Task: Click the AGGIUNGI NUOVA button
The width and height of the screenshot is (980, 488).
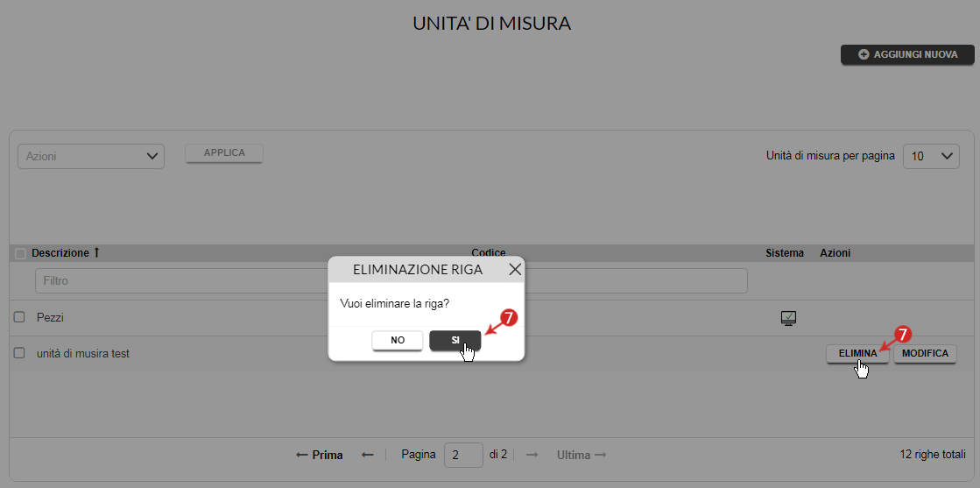Action: pos(907,54)
